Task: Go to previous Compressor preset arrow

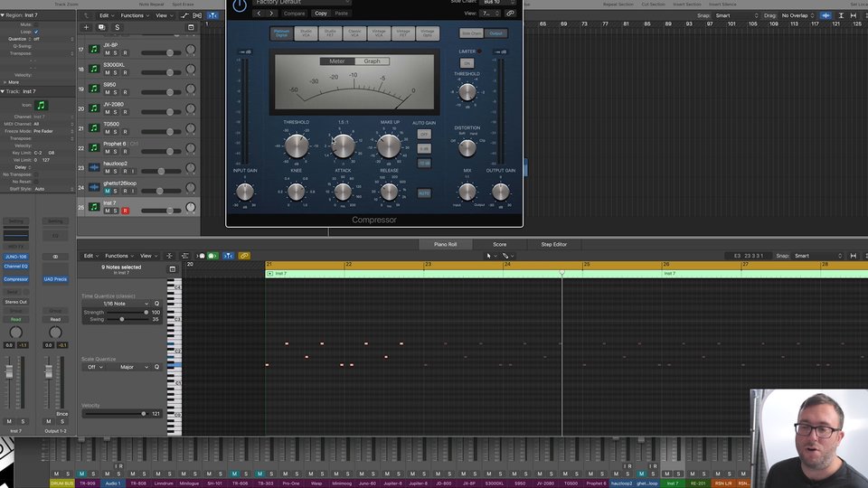Action: pyautogui.click(x=259, y=14)
